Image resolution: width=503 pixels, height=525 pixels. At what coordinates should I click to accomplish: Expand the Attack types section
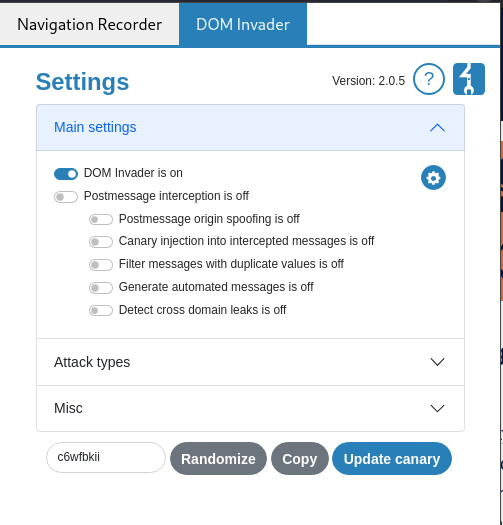pos(250,362)
